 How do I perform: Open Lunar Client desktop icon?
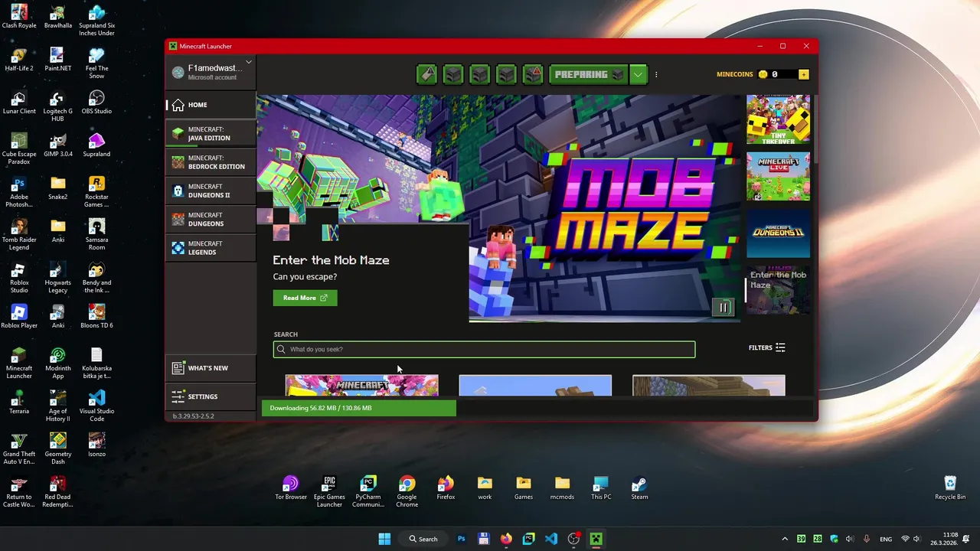click(x=19, y=102)
